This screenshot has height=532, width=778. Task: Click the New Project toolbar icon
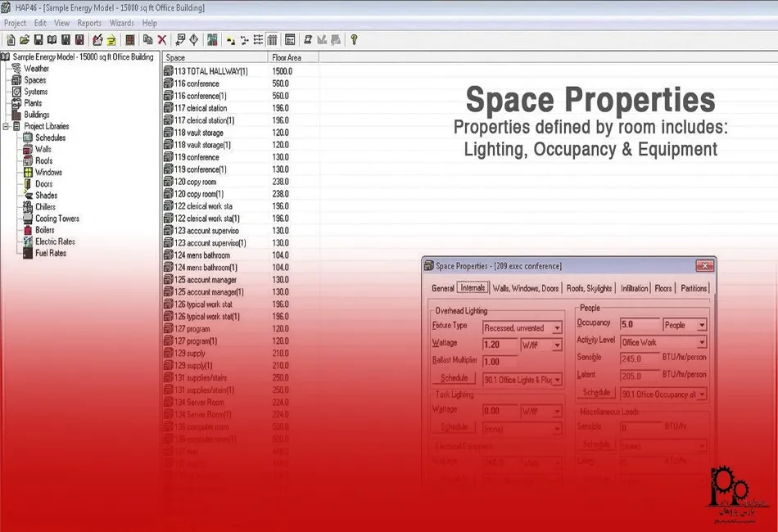pyautogui.click(x=11, y=39)
